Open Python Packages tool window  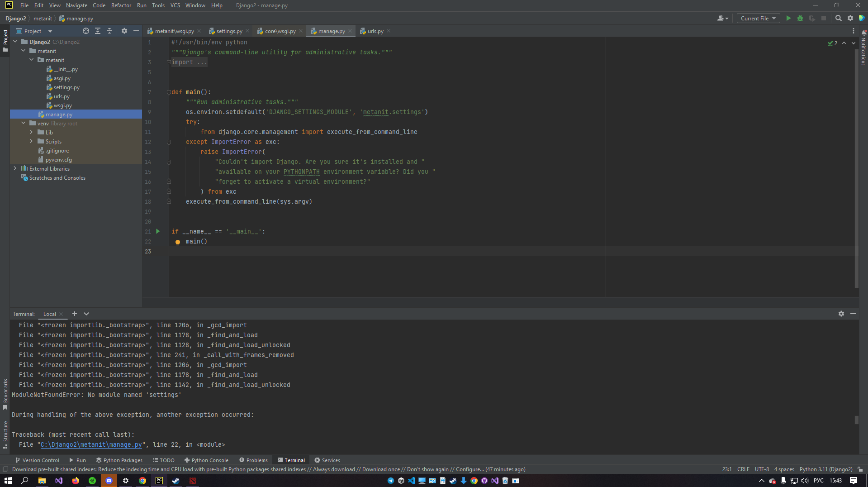click(119, 460)
